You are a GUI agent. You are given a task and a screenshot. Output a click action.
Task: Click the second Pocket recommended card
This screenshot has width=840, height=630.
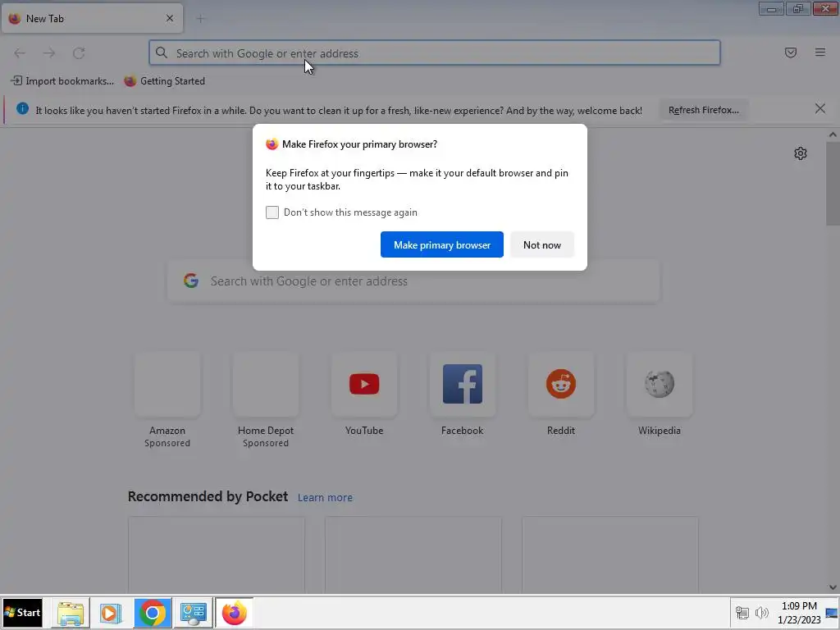click(x=413, y=555)
